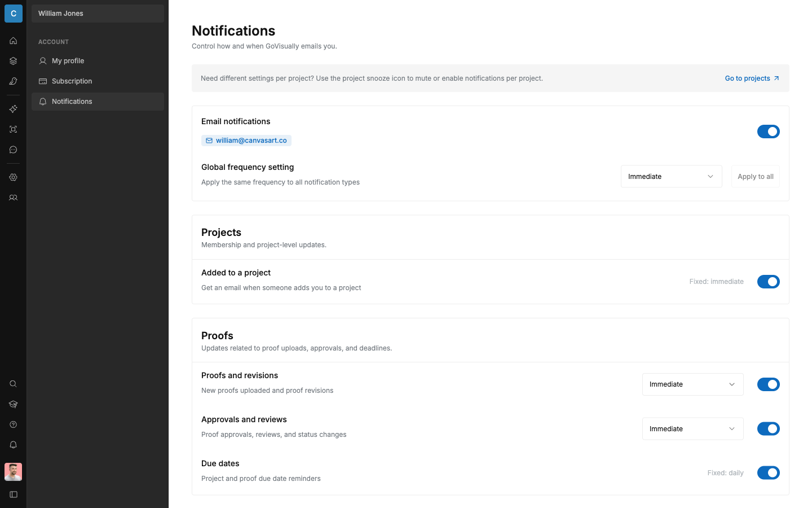Open the stacked layers icon in sidebar
The width and height of the screenshot is (812, 508).
tap(14, 61)
